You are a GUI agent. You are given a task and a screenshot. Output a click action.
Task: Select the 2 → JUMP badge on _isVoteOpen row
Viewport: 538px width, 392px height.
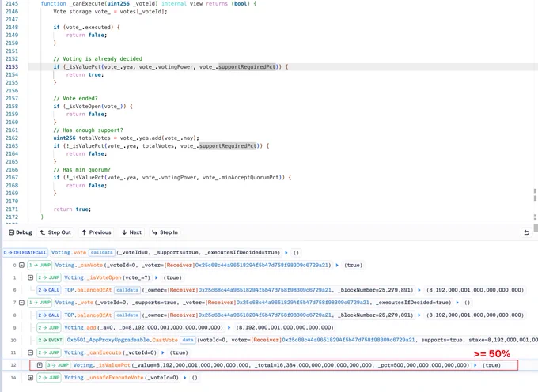click(x=49, y=277)
